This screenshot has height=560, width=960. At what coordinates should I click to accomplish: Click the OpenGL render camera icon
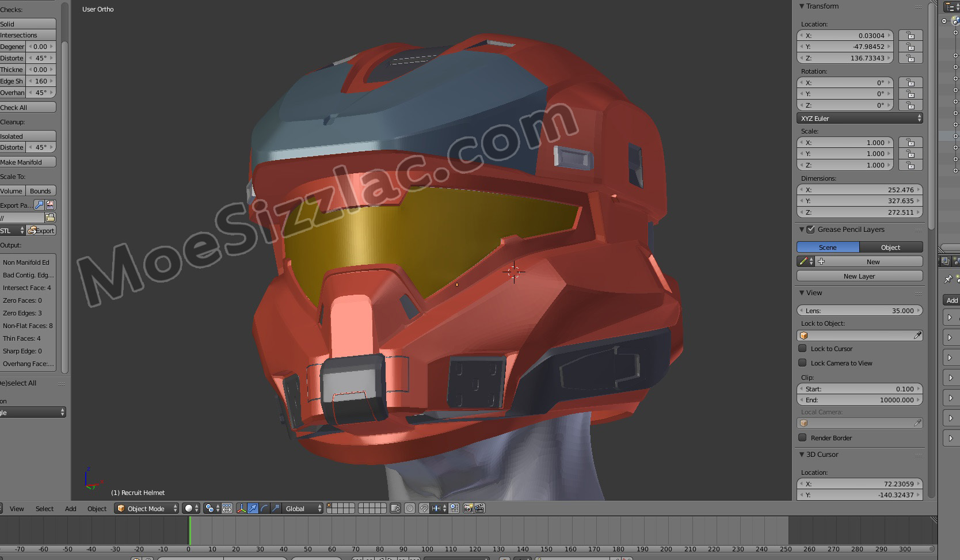[x=468, y=508]
